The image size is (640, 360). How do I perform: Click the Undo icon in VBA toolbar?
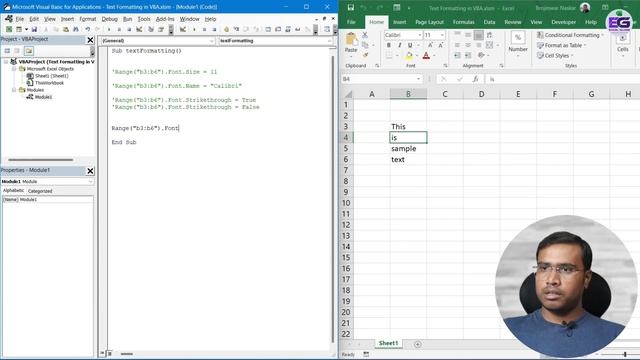click(x=87, y=29)
